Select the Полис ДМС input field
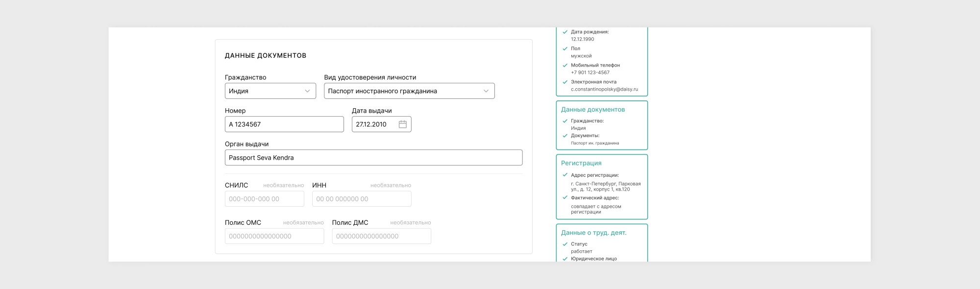 coord(381,236)
